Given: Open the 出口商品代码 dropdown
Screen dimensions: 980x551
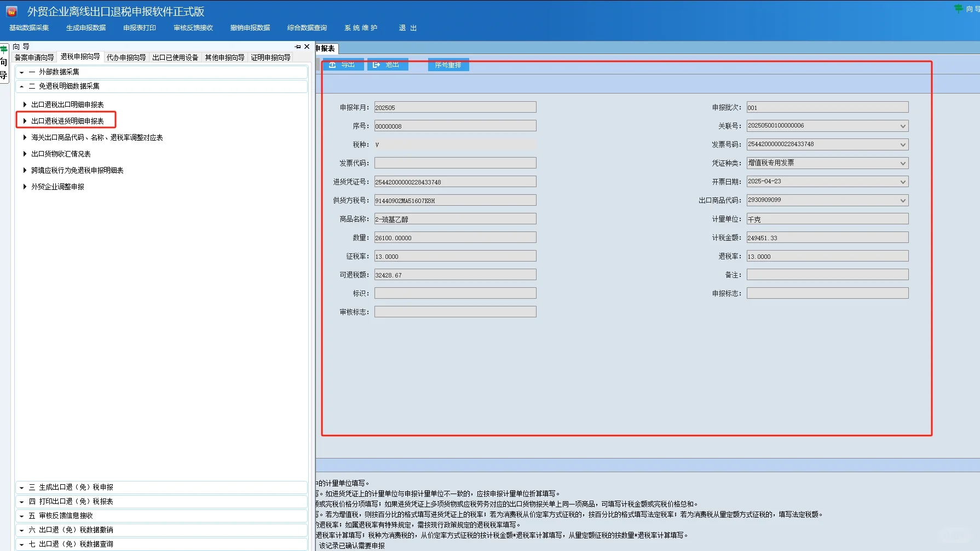Looking at the screenshot, I should point(903,201).
